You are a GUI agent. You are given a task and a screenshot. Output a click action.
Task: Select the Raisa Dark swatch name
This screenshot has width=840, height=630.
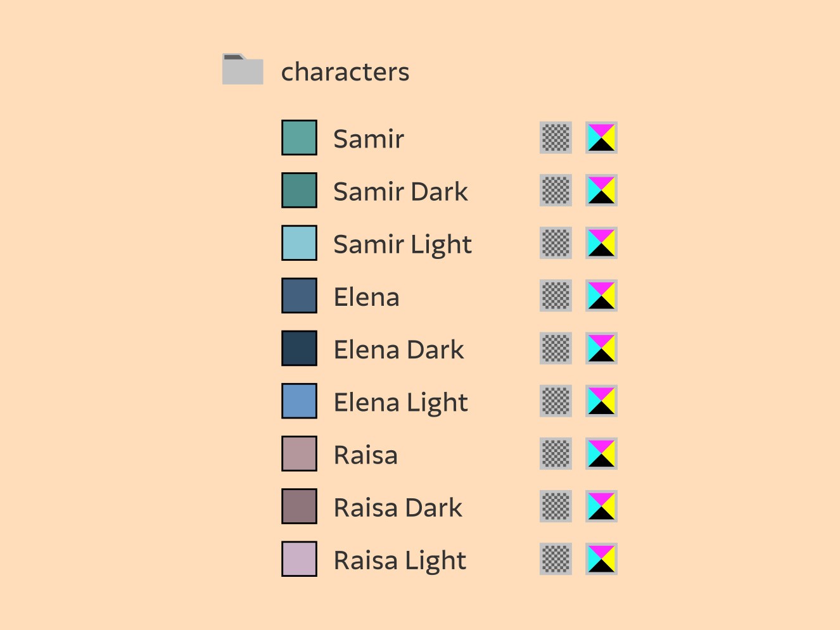click(398, 508)
